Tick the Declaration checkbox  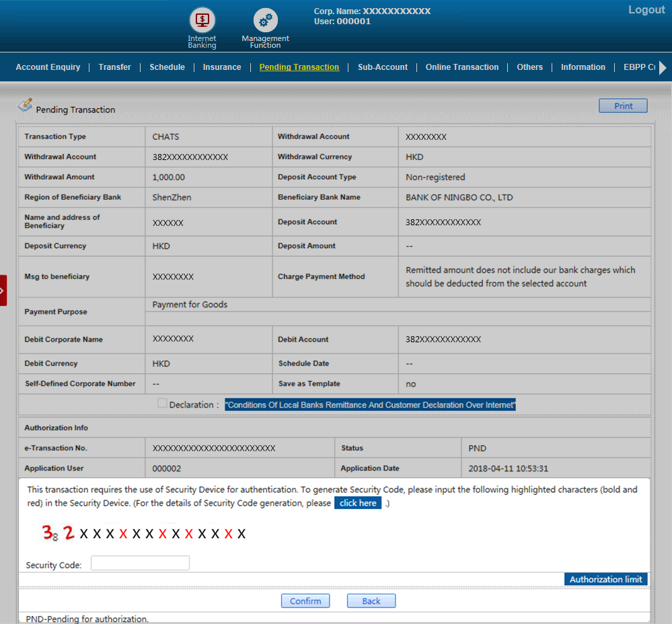coord(162,403)
